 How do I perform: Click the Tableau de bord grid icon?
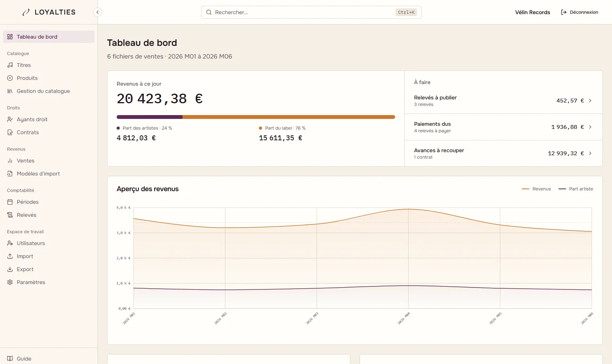[x=10, y=37]
